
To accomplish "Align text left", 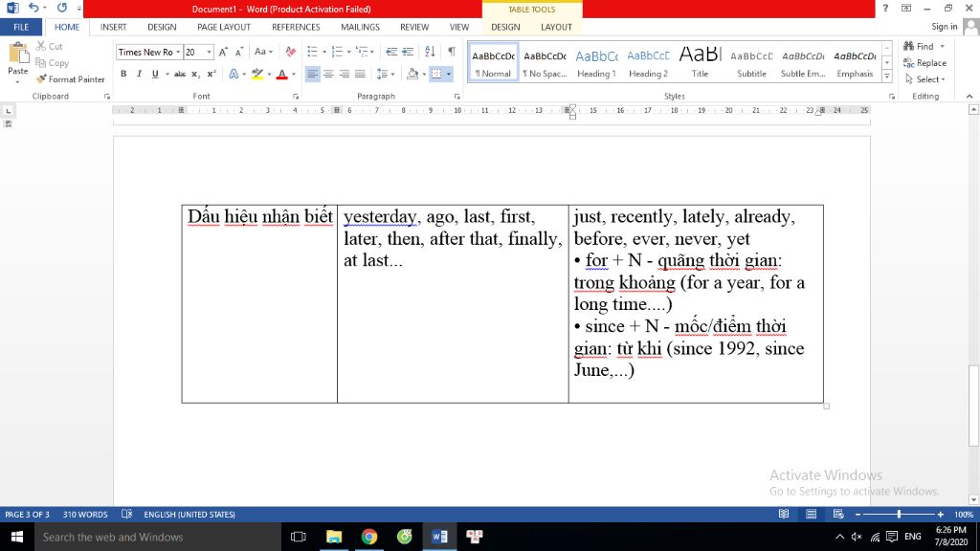I will (313, 74).
